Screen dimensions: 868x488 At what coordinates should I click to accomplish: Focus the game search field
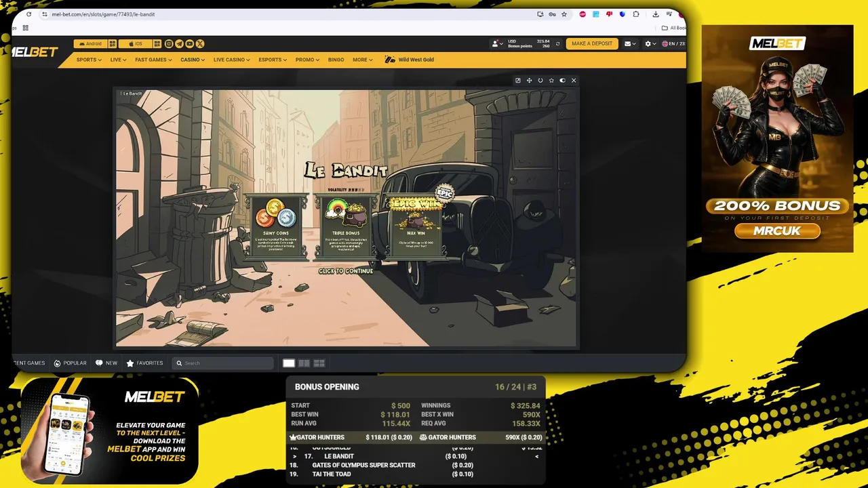(222, 363)
